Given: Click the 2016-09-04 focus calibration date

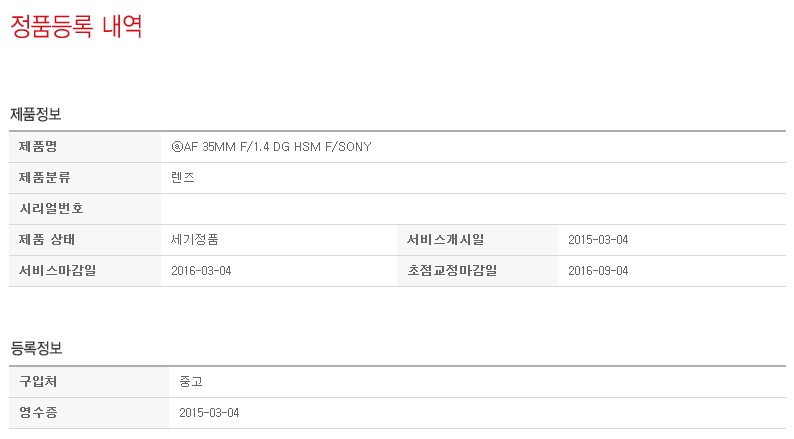Looking at the screenshot, I should (x=598, y=270).
